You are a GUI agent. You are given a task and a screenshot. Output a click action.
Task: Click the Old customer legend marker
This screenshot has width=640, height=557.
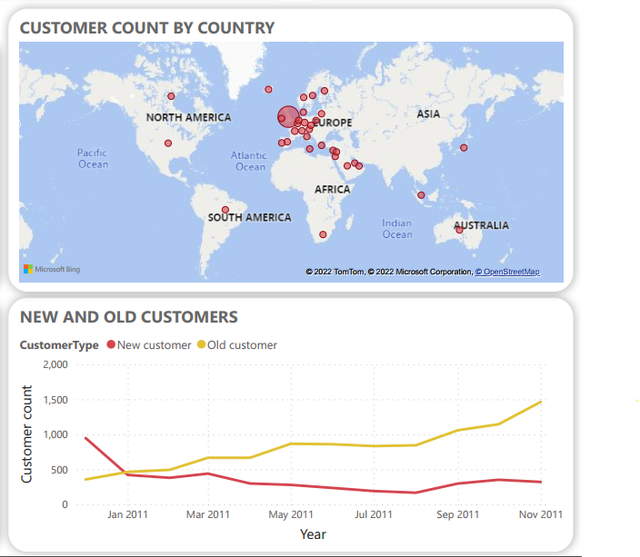201,345
